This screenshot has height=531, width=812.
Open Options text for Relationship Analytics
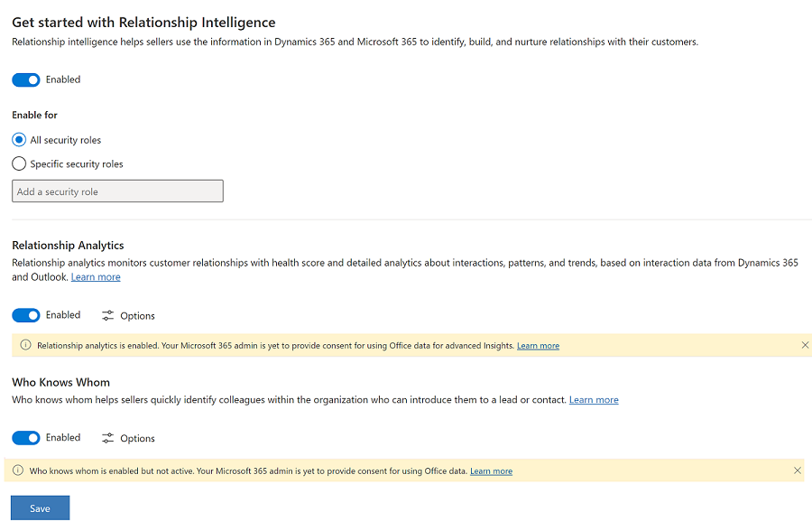point(137,316)
